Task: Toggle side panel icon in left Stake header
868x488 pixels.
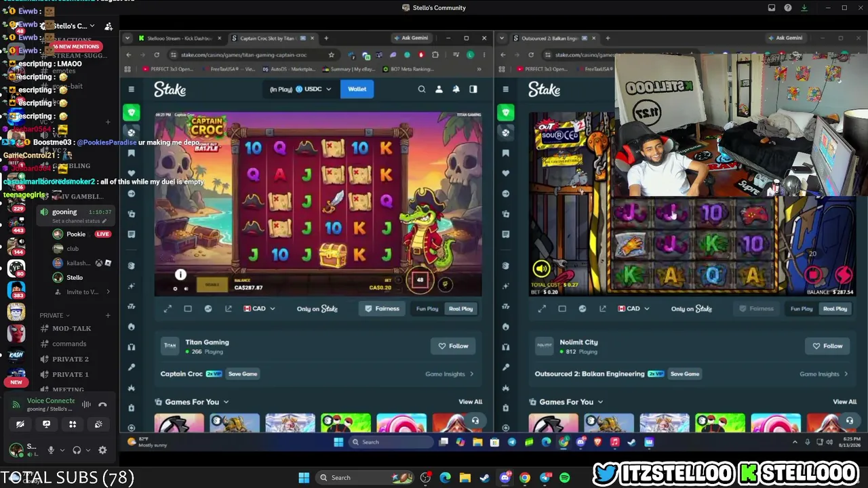Action: pos(473,89)
